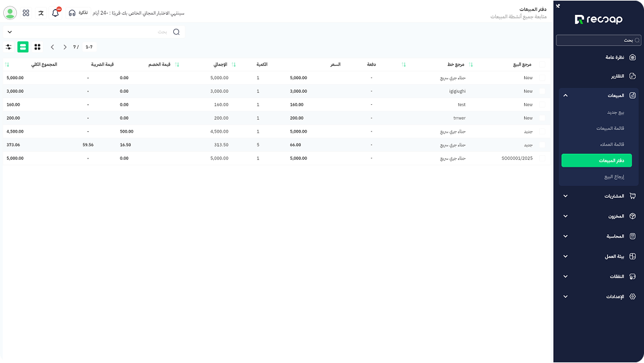Open the apps grid launcher icon
Viewport: 644px width, 363px height.
click(26, 13)
